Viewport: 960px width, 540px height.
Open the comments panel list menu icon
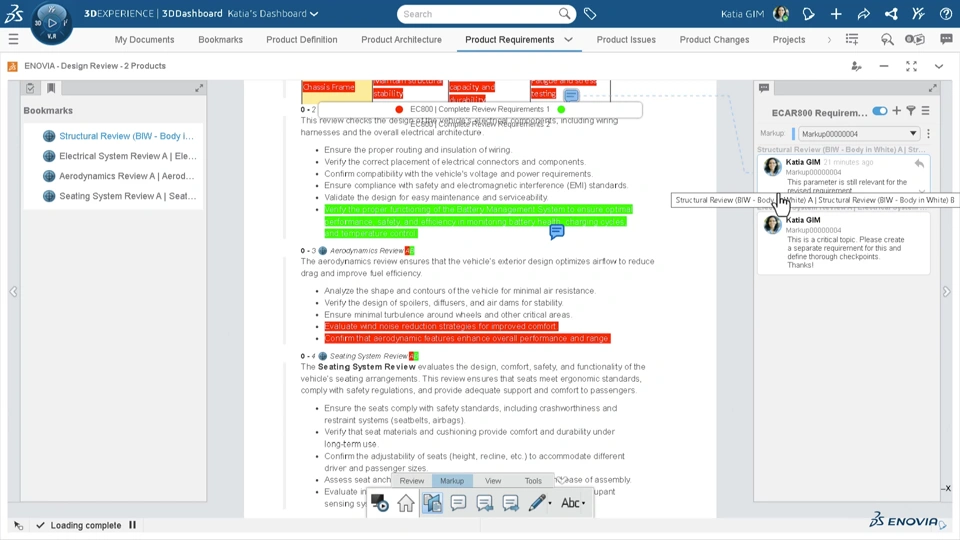(926, 111)
